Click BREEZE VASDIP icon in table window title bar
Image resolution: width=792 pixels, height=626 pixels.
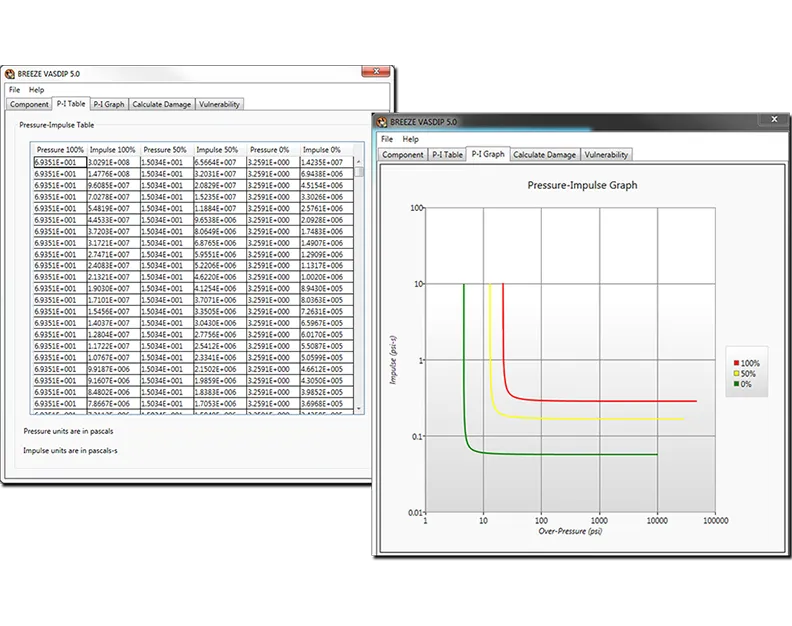tap(10, 73)
